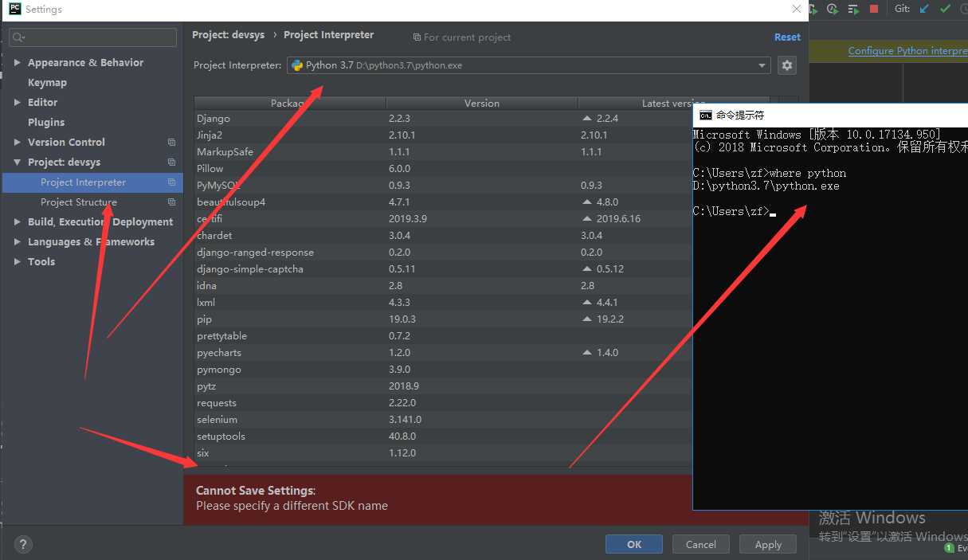Click the Project Interpreter row copy icon
Screen dimensions: 968x560
(x=171, y=182)
